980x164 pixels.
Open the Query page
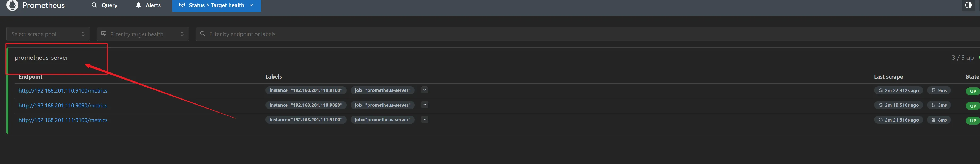point(105,5)
